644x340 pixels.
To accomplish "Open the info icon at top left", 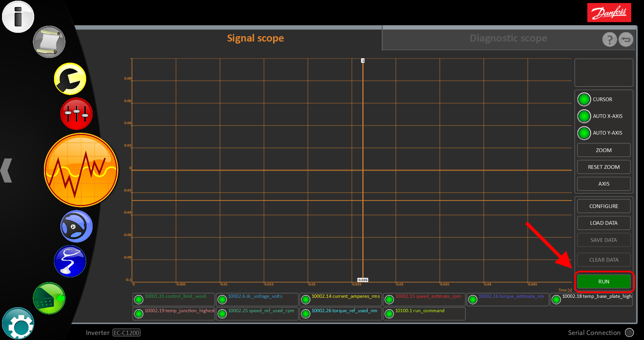I will pos(18,17).
